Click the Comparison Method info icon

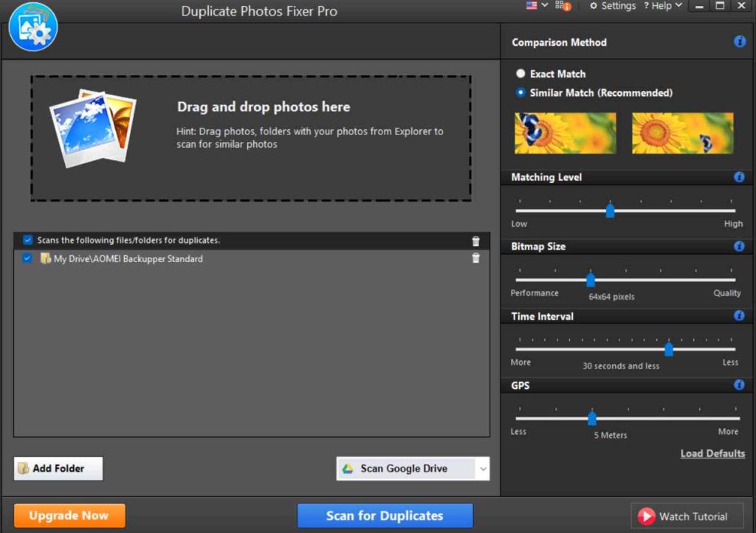pos(740,41)
